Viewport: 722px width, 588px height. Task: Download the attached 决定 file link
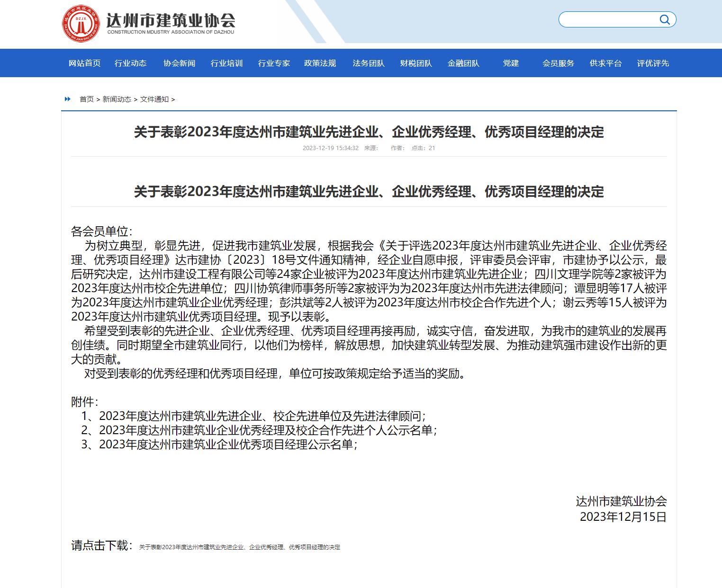point(239,547)
